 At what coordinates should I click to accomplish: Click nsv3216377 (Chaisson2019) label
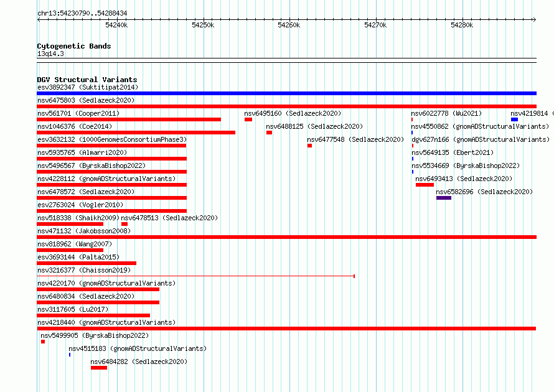pyautogui.click(x=84, y=270)
